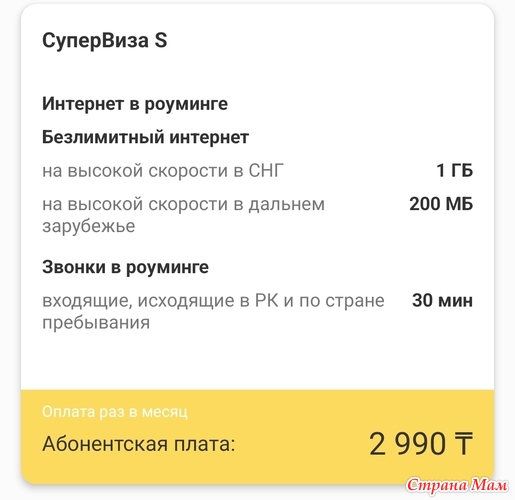Click the yellow payment footer panel
515x500 pixels.
pos(257,437)
